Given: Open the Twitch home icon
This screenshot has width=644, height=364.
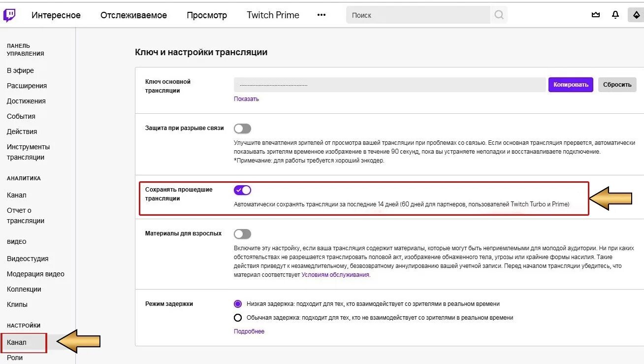Looking at the screenshot, I should tap(10, 13).
